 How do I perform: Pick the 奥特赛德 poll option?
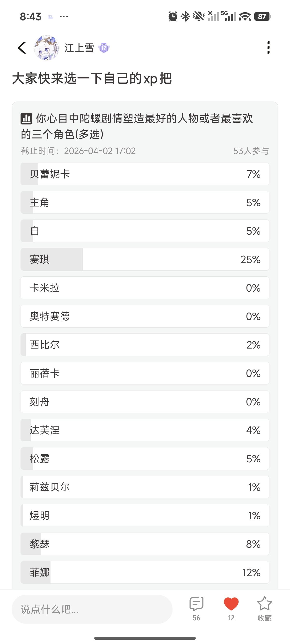coord(145,316)
